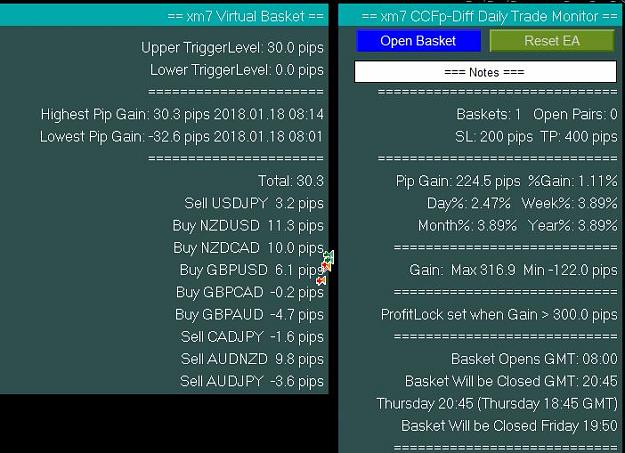The image size is (625, 453).
Task: Click the Year%: 3.89% value
Action: pyautogui.click(x=573, y=226)
